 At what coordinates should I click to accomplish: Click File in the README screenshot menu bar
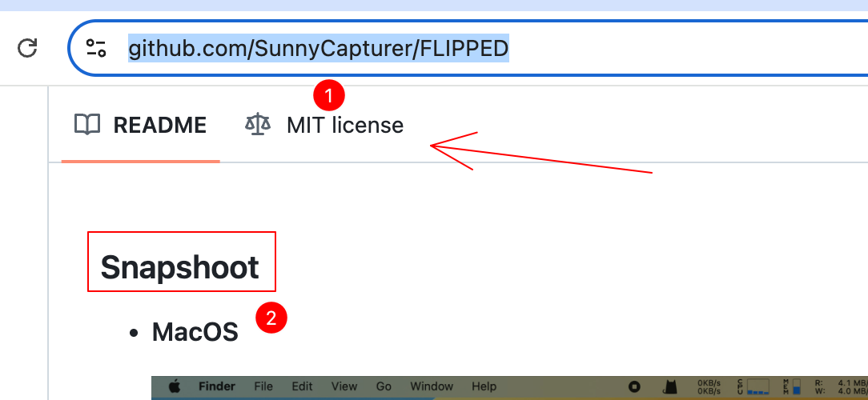click(263, 386)
